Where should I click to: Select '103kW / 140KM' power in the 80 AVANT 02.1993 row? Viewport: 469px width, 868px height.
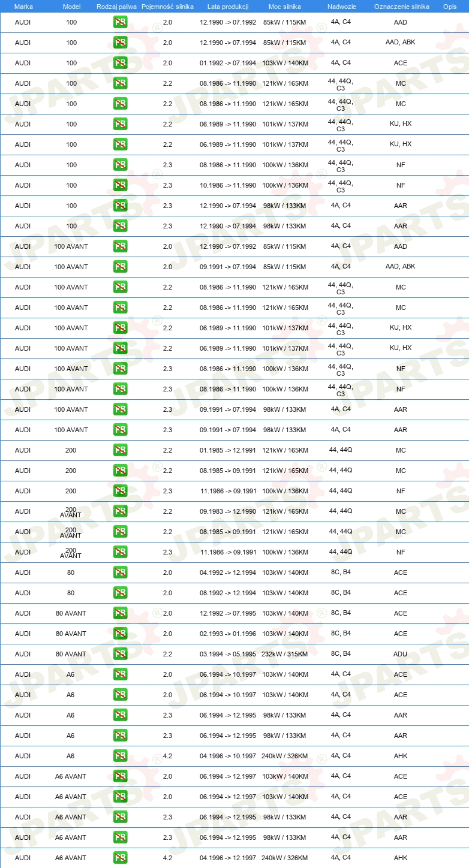(x=284, y=634)
